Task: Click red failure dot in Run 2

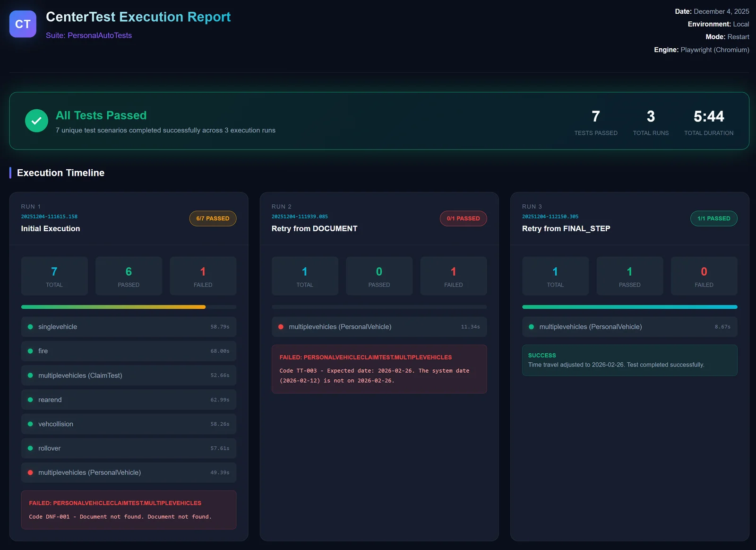Action: 281,327
